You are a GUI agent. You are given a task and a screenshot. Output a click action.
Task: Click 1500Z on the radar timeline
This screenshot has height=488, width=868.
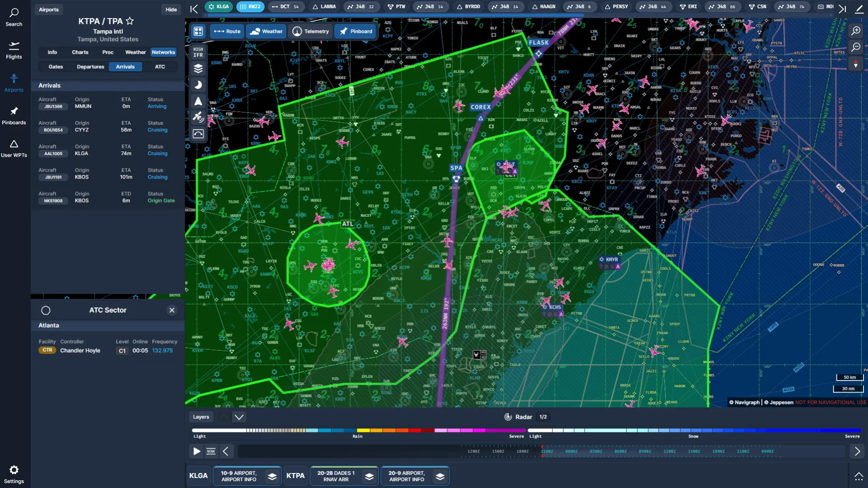(x=498, y=451)
